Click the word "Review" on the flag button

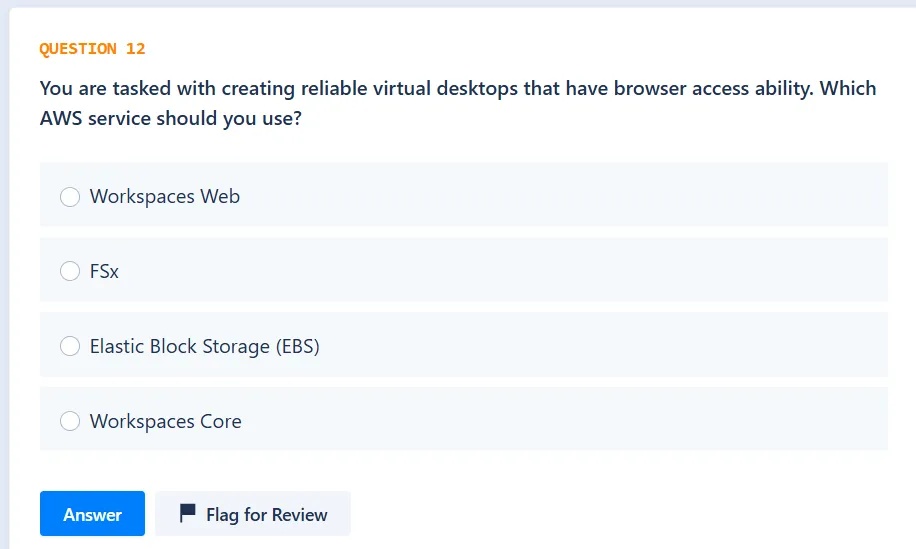[x=301, y=515]
